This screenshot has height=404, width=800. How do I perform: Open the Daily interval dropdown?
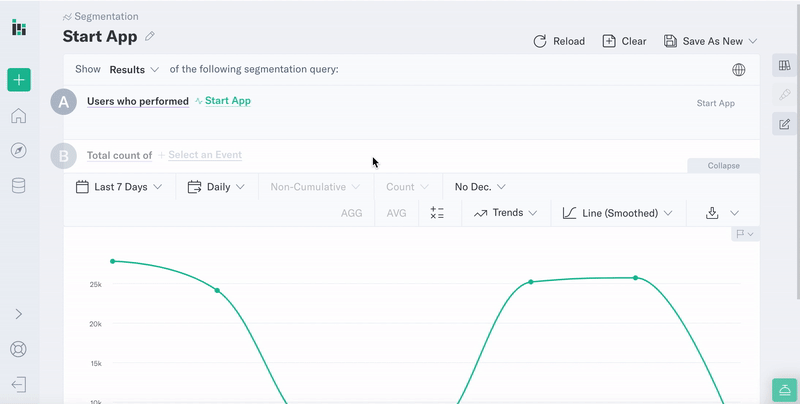click(x=216, y=187)
